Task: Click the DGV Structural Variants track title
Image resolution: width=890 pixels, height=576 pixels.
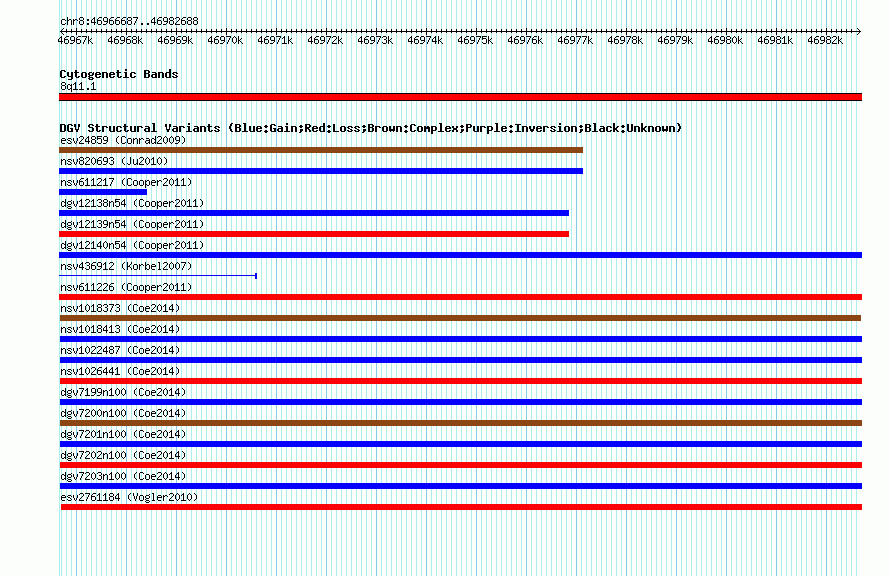Action: point(370,128)
